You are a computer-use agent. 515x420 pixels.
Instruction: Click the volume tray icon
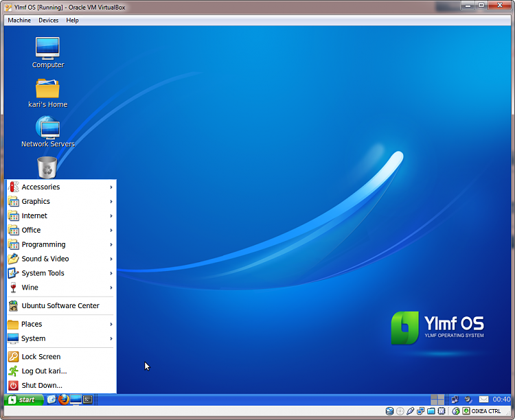pos(468,399)
